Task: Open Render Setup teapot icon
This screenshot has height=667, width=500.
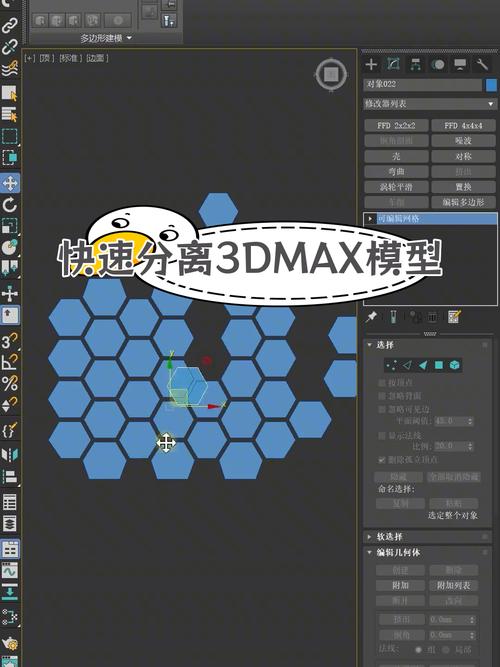Action: click(x=9, y=643)
